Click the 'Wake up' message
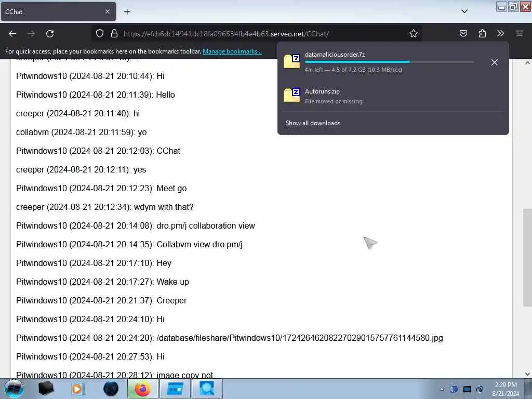The height and width of the screenshot is (399, 532). (102, 282)
